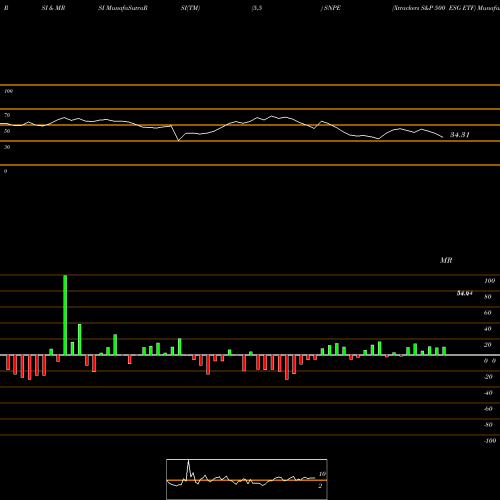Viewport: 500px width, 500px height.
Task: Click the MR axis label 60
Action: click(487, 313)
